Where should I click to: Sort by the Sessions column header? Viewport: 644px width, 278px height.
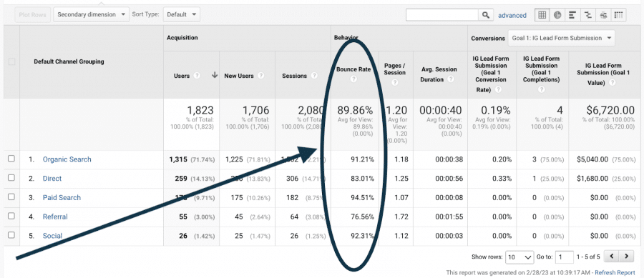click(295, 76)
